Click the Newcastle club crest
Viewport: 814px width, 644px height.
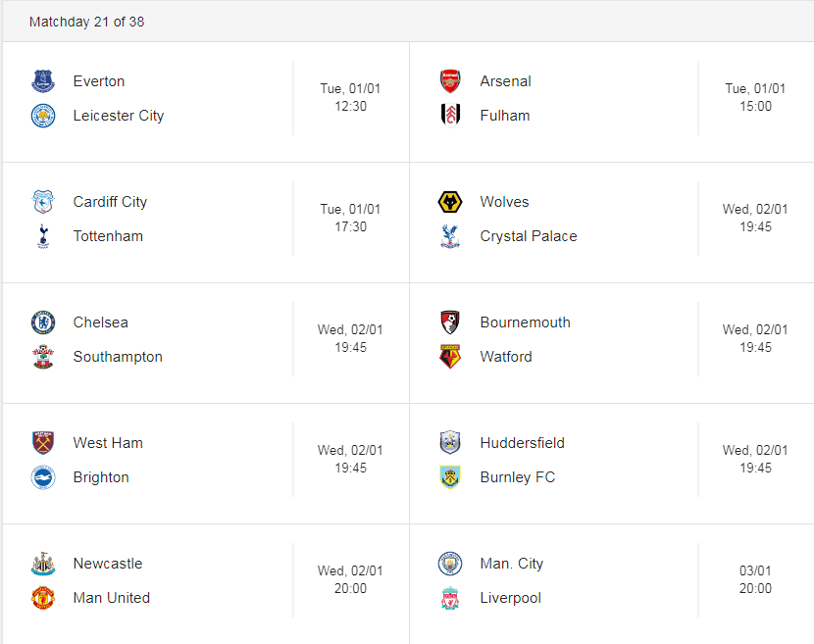click(43, 564)
